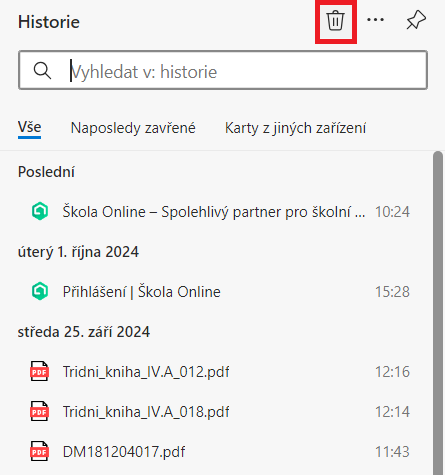
Task: Click the "středa 25. září 2024" date heading
Action: click(84, 332)
